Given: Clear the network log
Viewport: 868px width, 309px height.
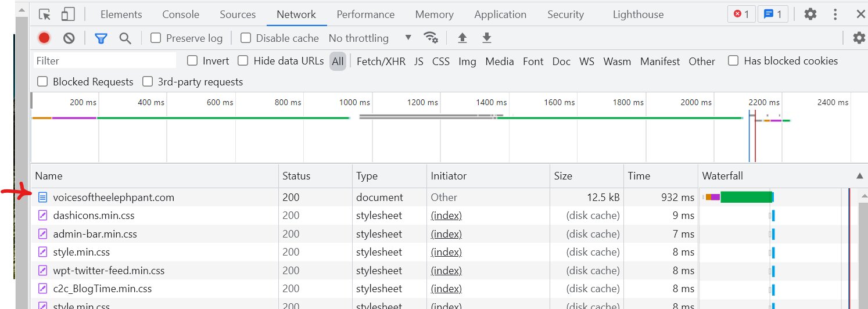Looking at the screenshot, I should click(x=69, y=38).
